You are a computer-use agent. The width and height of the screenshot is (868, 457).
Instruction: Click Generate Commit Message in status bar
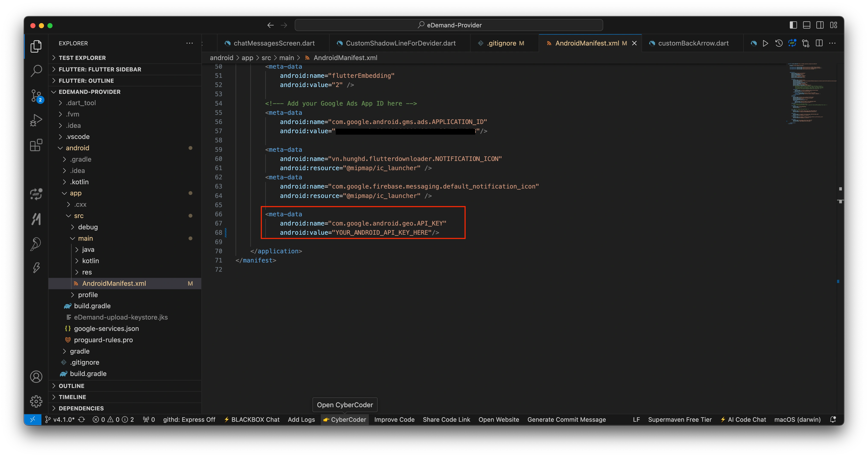[566, 419]
